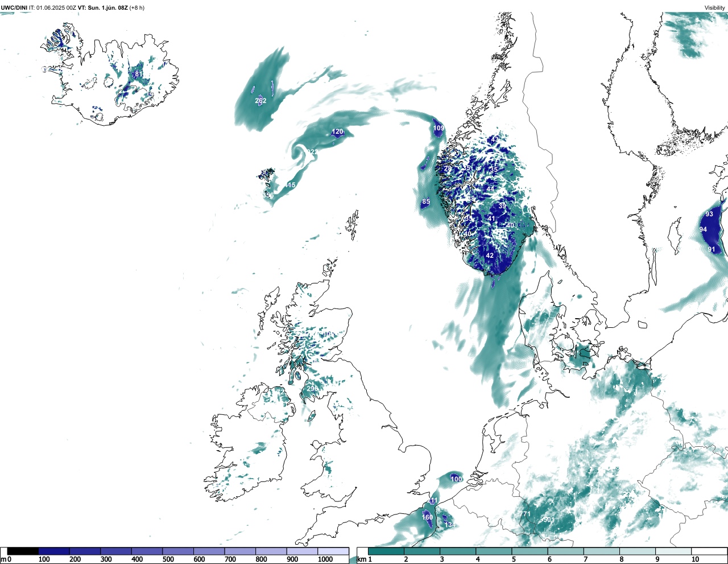Click the '42' value near Norway's south tip
The width and height of the screenshot is (728, 564).
coord(490,256)
